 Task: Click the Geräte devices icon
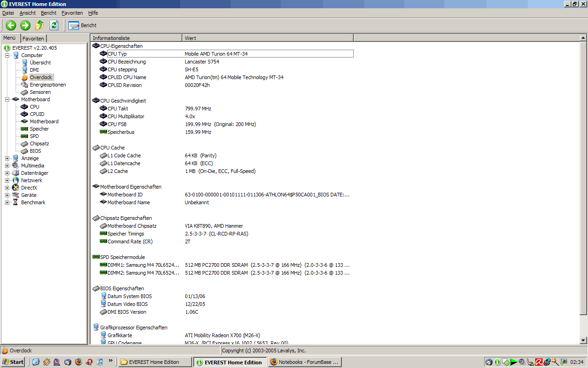coord(16,195)
